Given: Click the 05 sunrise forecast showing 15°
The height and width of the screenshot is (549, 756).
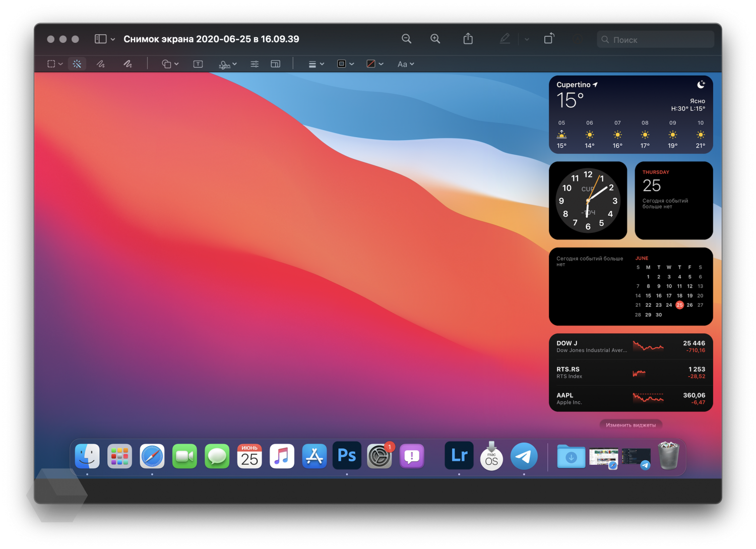Looking at the screenshot, I should tap(561, 134).
